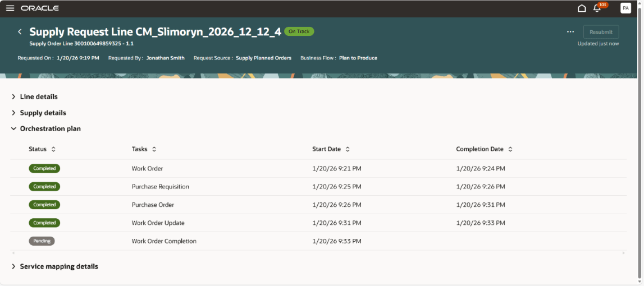Click Requested By Jonathan Smith
Viewport: 644px width, 286px height.
pyautogui.click(x=146, y=58)
